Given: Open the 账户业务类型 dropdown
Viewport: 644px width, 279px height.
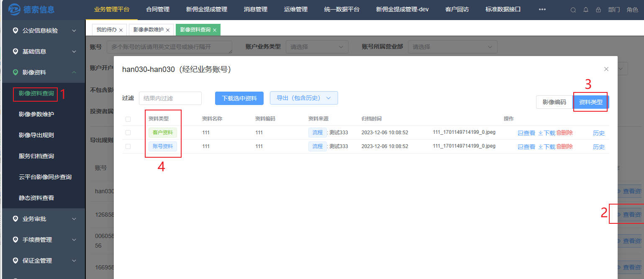Looking at the screenshot, I should point(317,47).
